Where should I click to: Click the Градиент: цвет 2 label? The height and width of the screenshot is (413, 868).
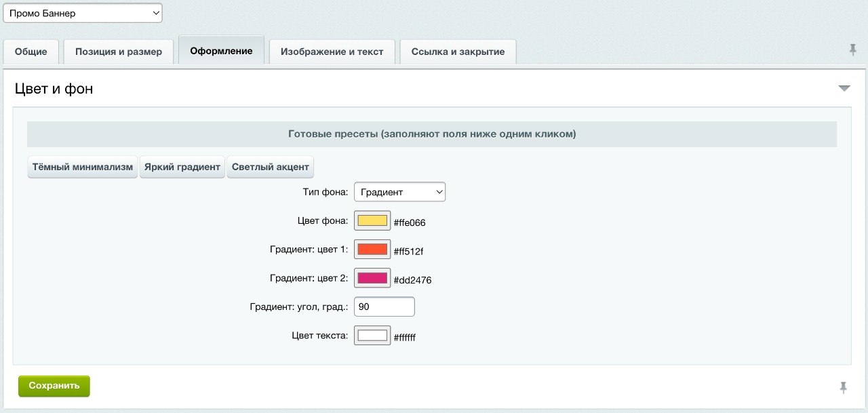[309, 278]
